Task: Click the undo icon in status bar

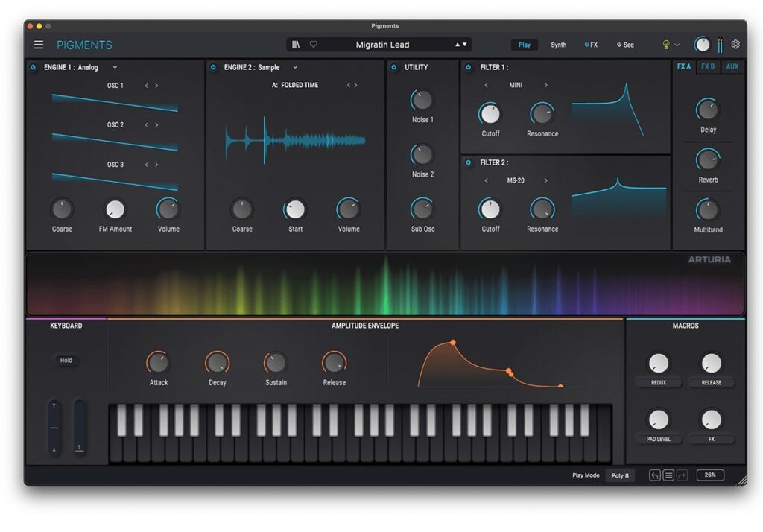Action: pos(655,475)
